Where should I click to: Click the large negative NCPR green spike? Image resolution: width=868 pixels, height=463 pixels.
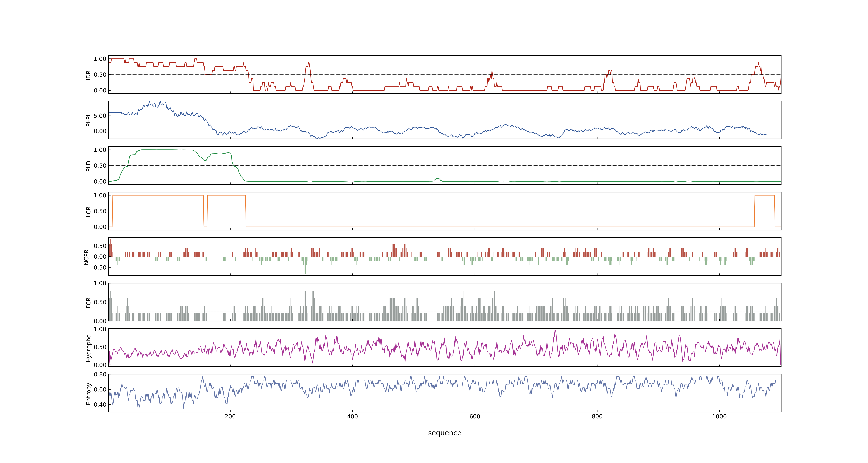305,265
